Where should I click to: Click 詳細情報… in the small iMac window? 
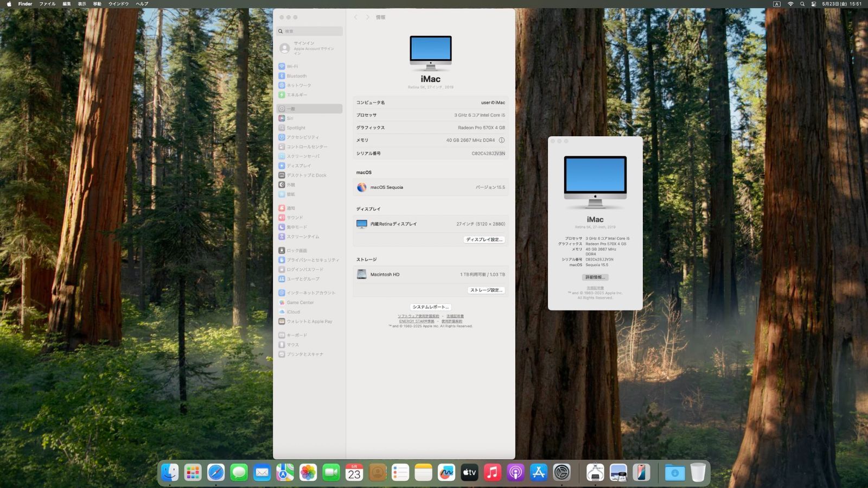pyautogui.click(x=595, y=277)
